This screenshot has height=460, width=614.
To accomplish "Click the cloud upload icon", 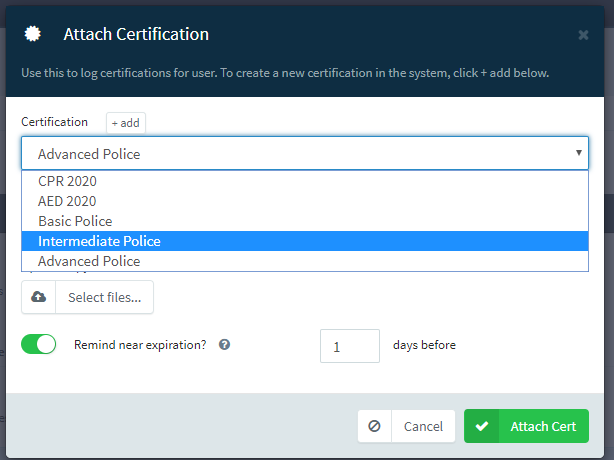I will (x=39, y=297).
